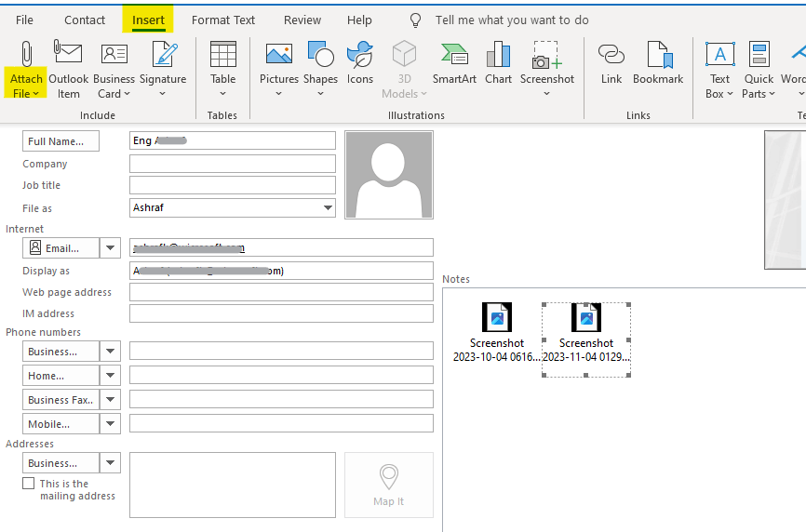Open the Quick Parts menu
Image resolution: width=806 pixels, height=532 pixels.
click(x=759, y=70)
